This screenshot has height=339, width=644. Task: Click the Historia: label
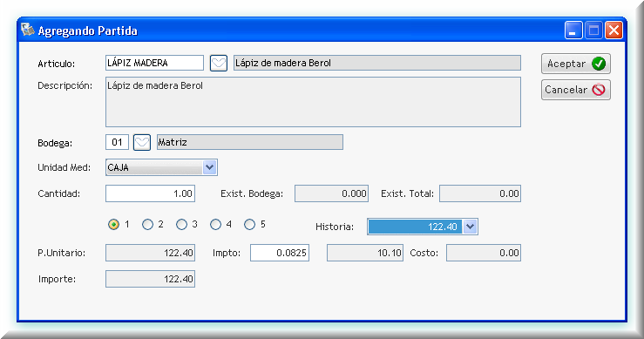pos(335,227)
